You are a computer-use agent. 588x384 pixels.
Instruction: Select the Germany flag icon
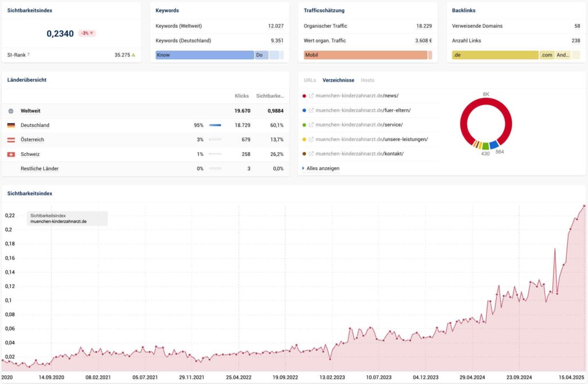pyautogui.click(x=10, y=125)
